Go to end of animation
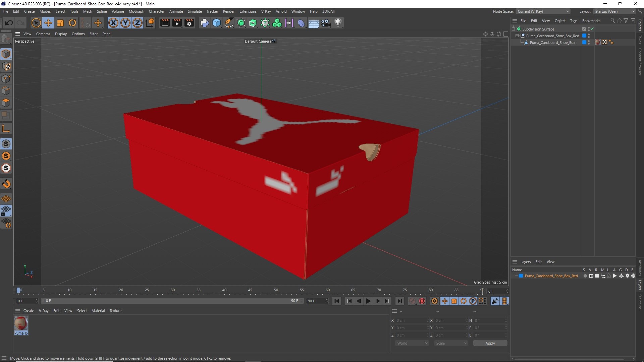Screen dimensions: 644x362 tap(399, 301)
